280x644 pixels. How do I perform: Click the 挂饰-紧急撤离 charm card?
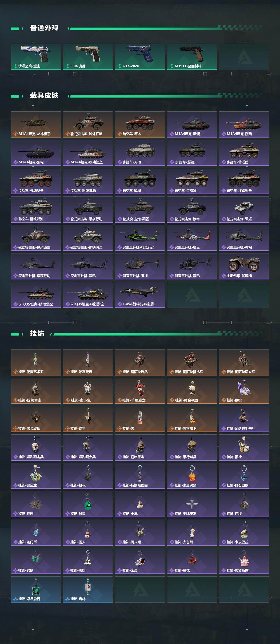coord(36,589)
